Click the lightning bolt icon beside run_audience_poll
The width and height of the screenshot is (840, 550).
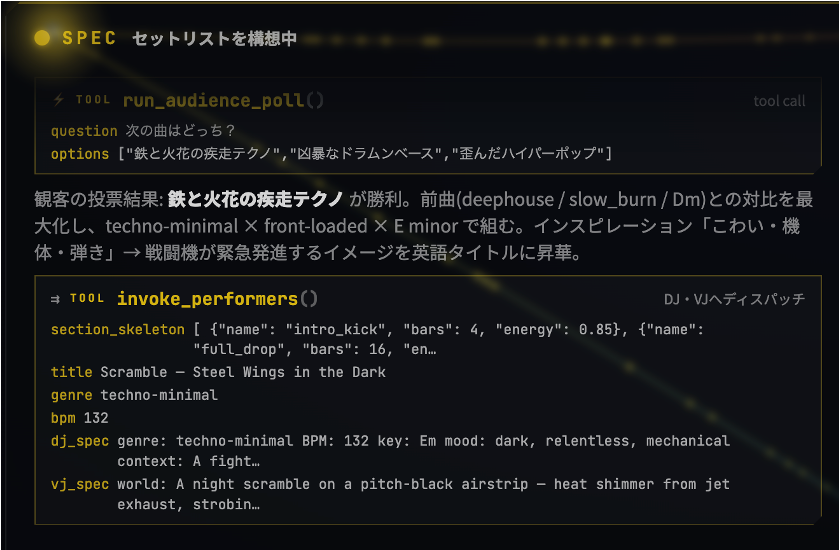tap(58, 100)
